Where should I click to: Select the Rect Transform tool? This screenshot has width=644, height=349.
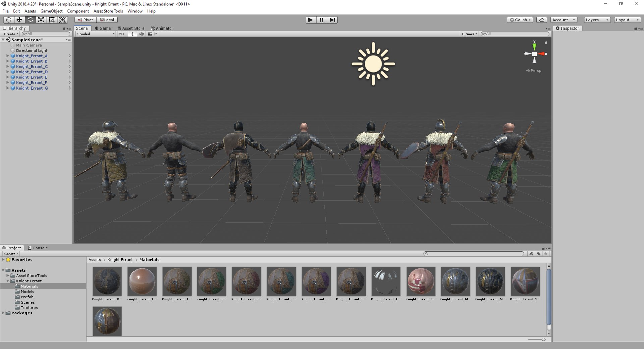52,20
